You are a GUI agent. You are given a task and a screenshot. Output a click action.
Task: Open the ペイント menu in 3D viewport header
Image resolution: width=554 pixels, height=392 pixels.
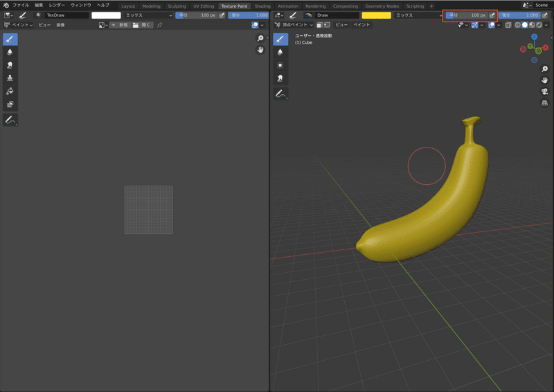coord(361,25)
